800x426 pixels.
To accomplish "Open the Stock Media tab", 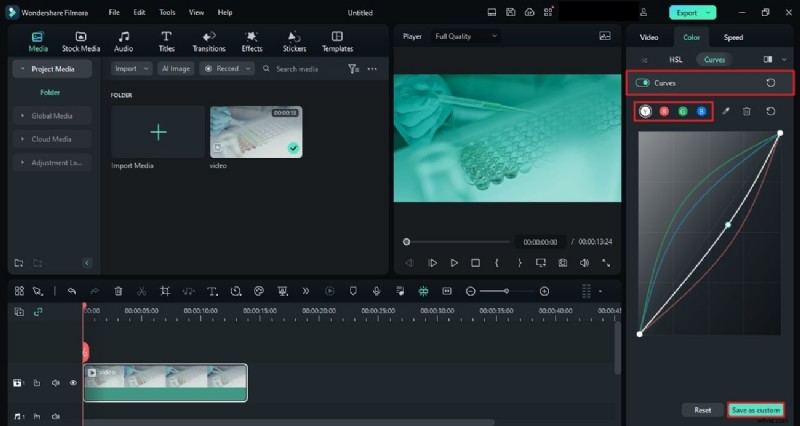I will [x=81, y=42].
